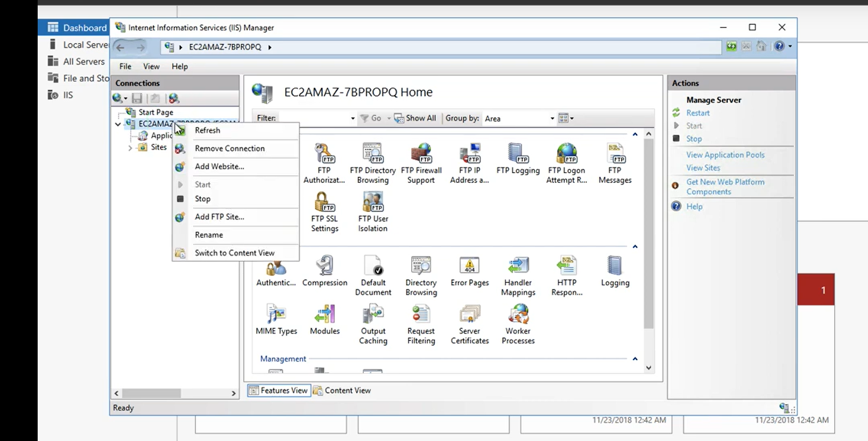Switch to Features View tab

point(279,390)
